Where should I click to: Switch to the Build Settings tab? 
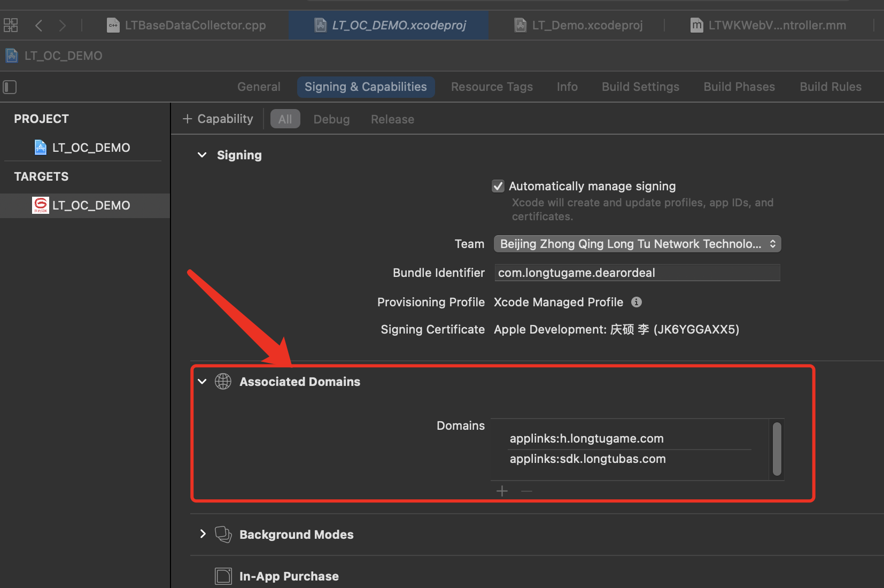tap(640, 87)
